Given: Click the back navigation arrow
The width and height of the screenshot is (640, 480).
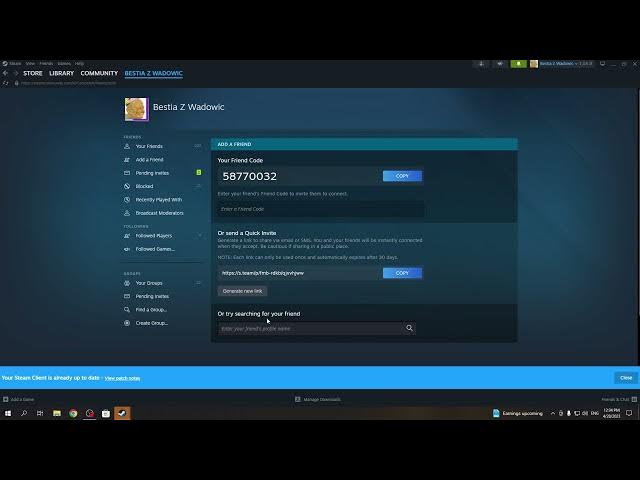Looking at the screenshot, I should pos(5,73).
